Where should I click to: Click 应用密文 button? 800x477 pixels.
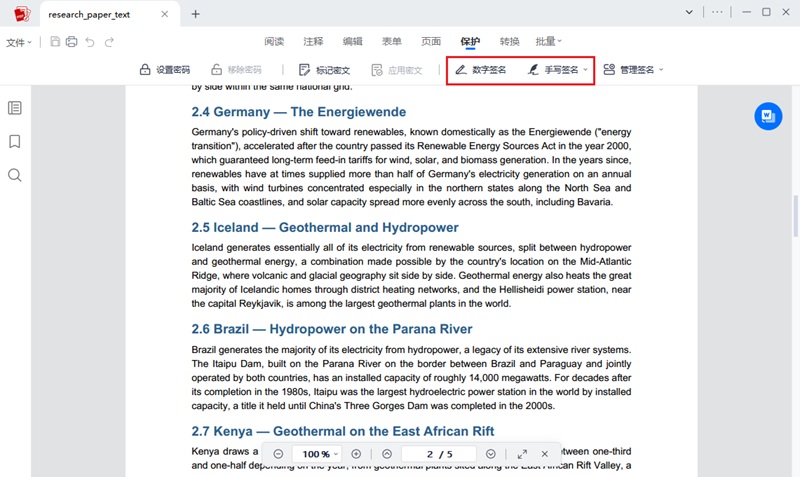click(397, 70)
